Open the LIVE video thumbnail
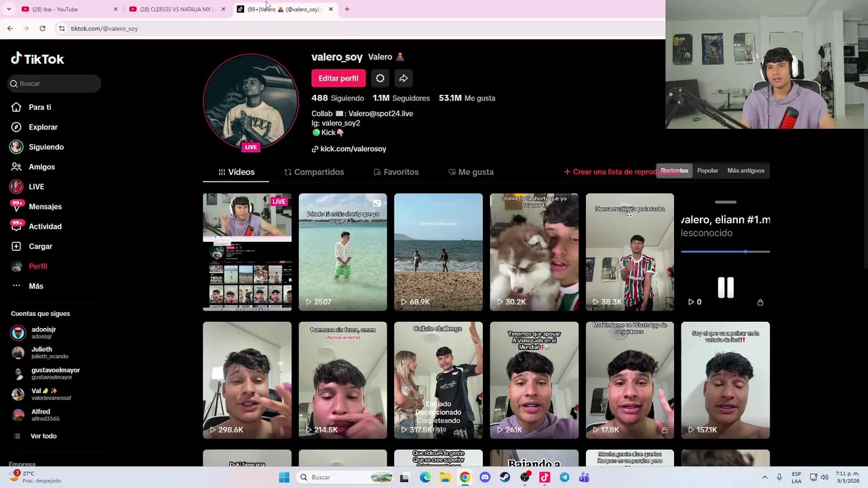The image size is (868, 488). [x=247, y=252]
